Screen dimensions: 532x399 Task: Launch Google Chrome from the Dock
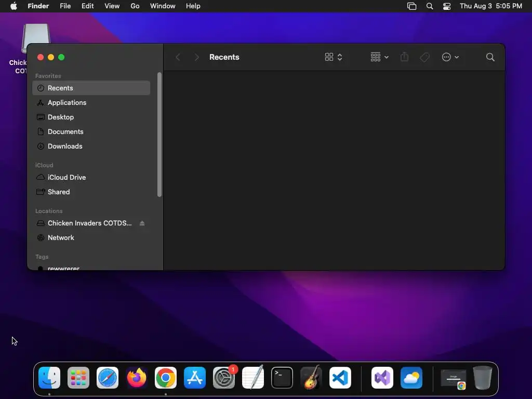coord(166,378)
